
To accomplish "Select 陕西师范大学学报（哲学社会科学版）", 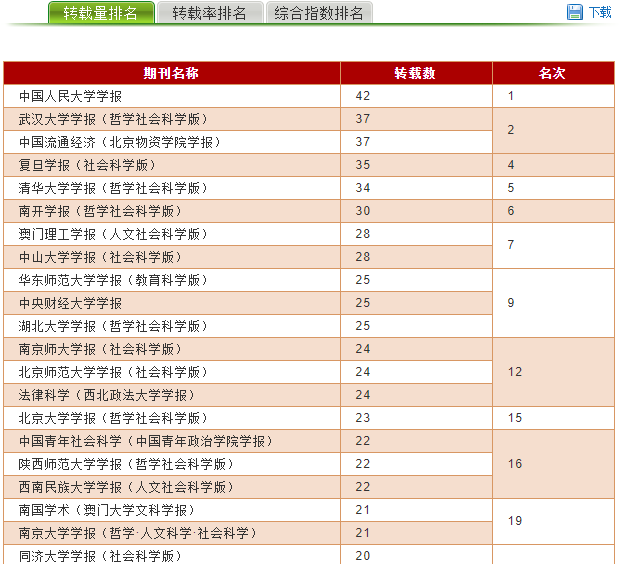I will tap(126, 464).
